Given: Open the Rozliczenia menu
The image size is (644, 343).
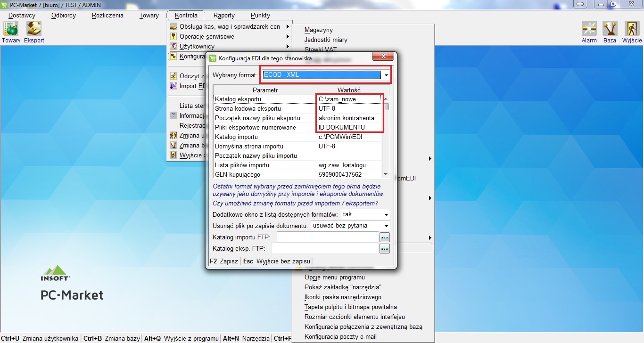Looking at the screenshot, I should coord(107,15).
